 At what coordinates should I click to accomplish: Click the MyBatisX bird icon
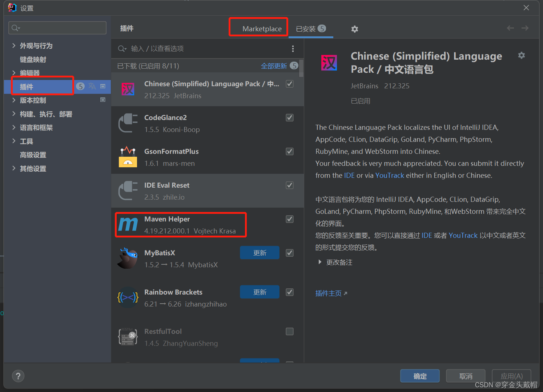point(128,258)
